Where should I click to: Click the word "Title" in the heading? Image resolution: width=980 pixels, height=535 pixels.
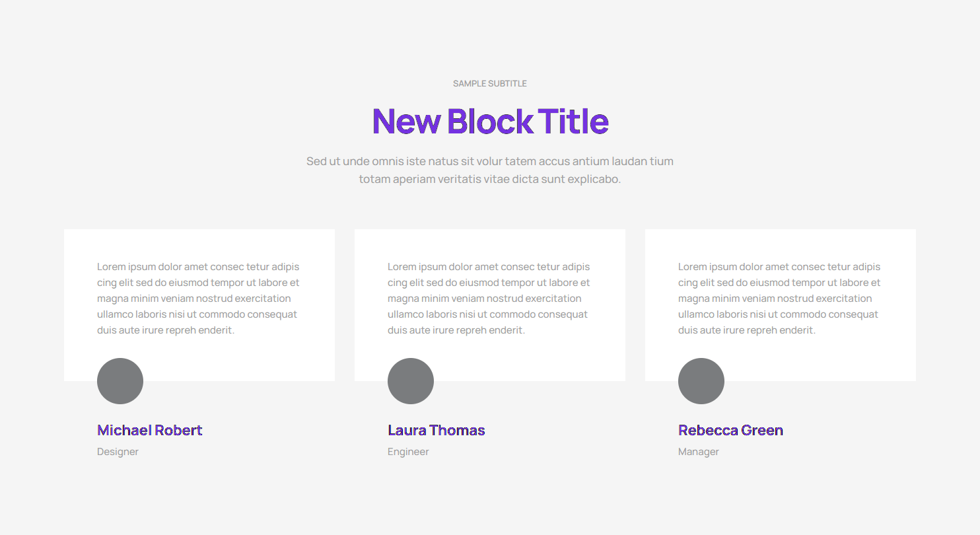tap(573, 122)
